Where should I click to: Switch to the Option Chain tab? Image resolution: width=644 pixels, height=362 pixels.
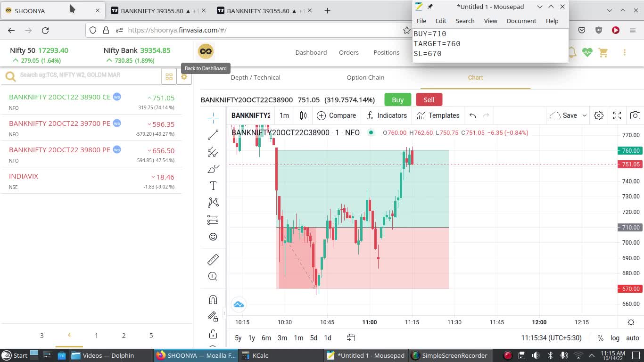click(x=365, y=77)
